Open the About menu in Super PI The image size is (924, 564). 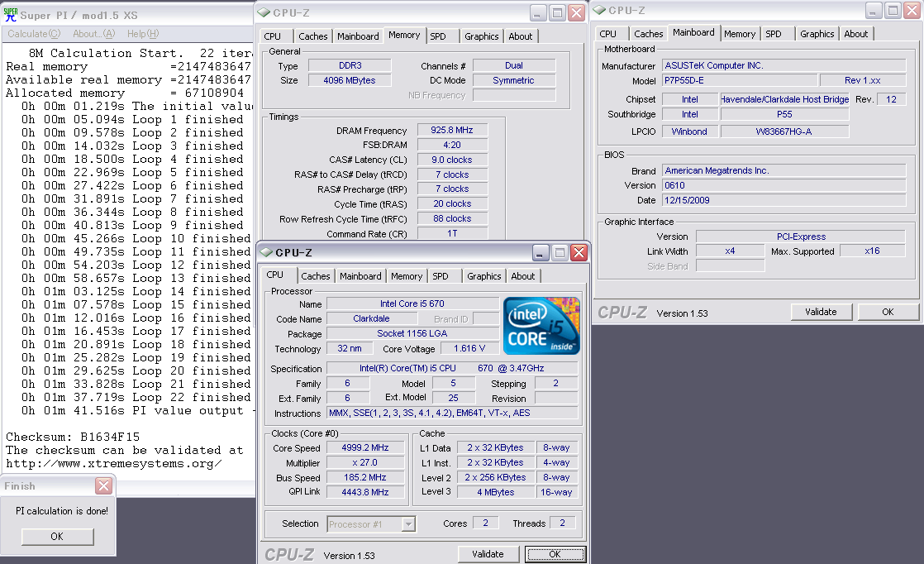pyautogui.click(x=93, y=34)
